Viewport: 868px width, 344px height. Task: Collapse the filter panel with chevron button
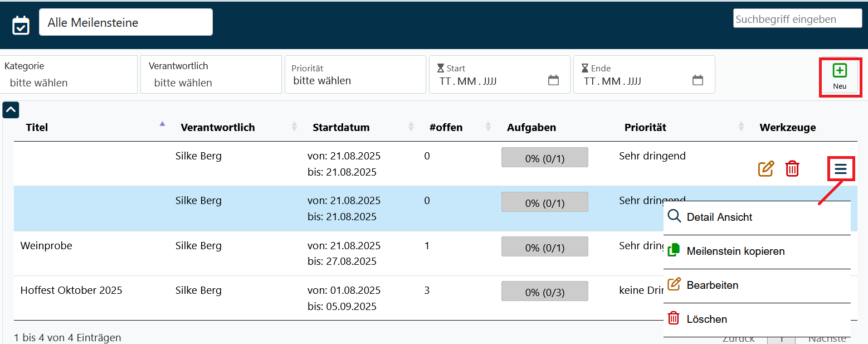pos(11,110)
